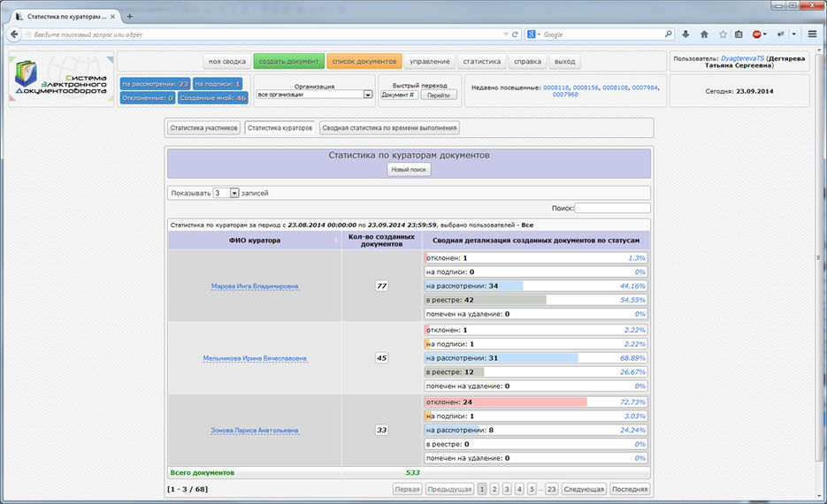
Task: Open recently visited document 0008108
Action: (x=615, y=88)
